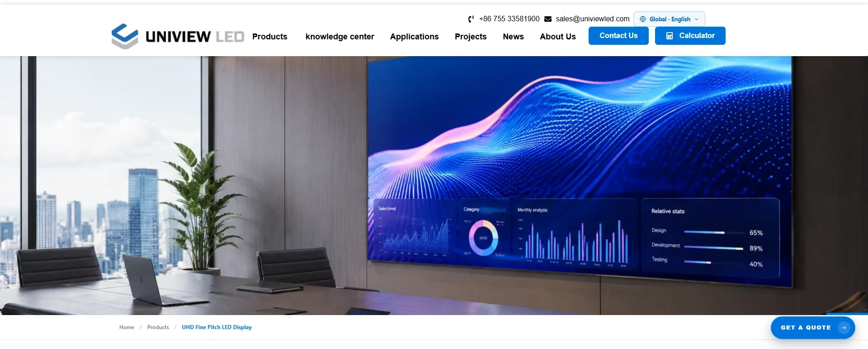
Task: Click the phone icon beside the number
Action: point(471,19)
